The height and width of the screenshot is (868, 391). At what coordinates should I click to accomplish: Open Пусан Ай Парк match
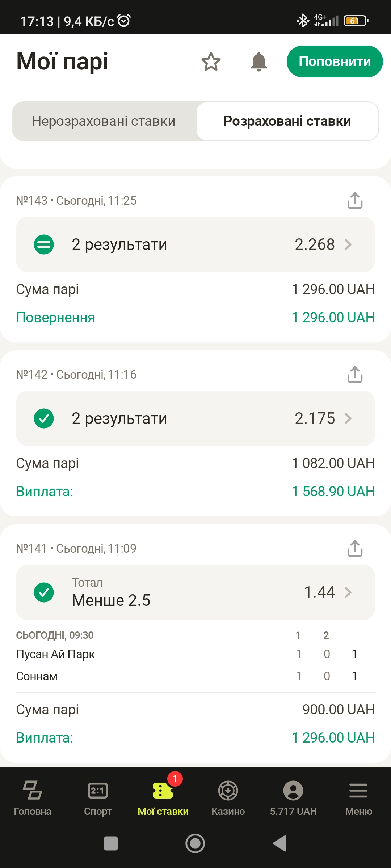(56, 654)
